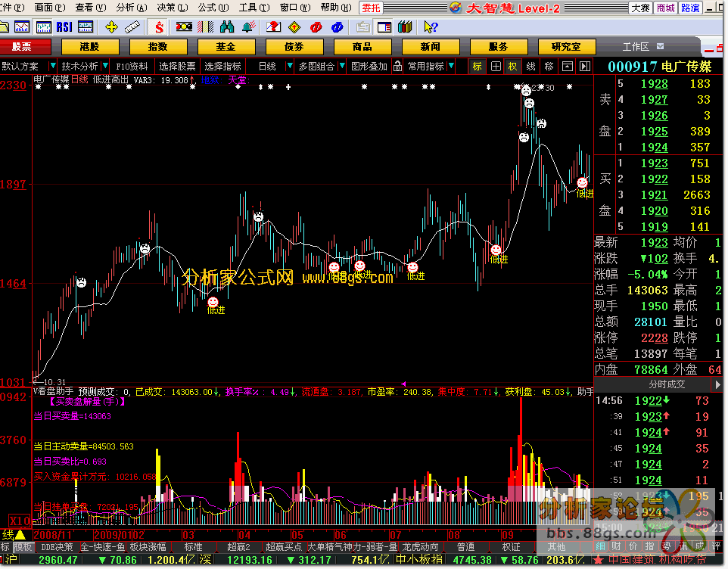Click the 大赛 button
Screen dimensions: 728x569
pos(641,8)
